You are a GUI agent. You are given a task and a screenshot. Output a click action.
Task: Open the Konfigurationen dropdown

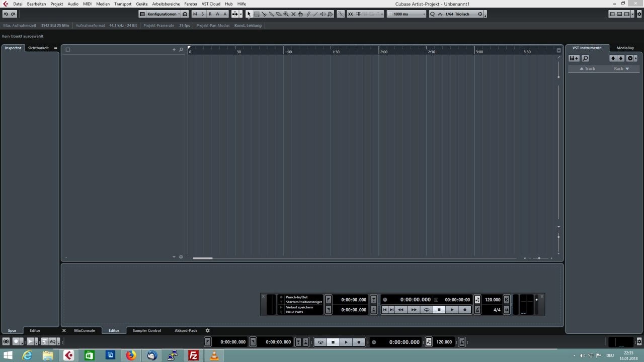pyautogui.click(x=159, y=14)
